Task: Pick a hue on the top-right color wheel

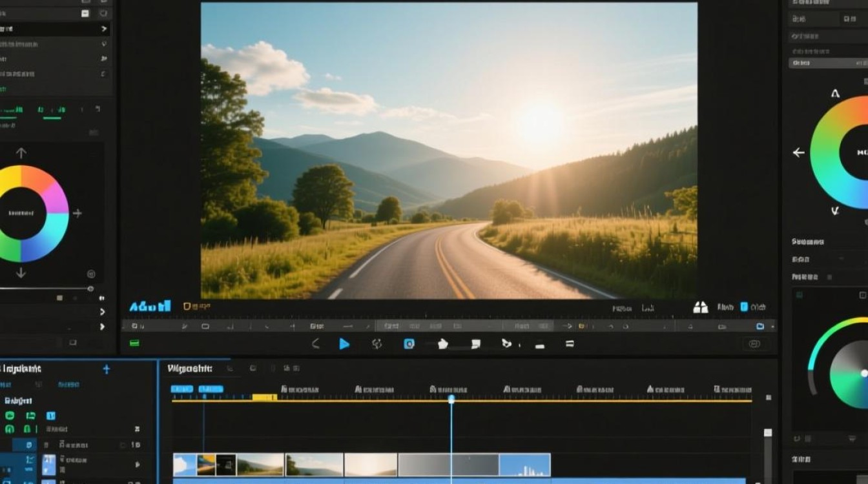Action: pos(827,153)
